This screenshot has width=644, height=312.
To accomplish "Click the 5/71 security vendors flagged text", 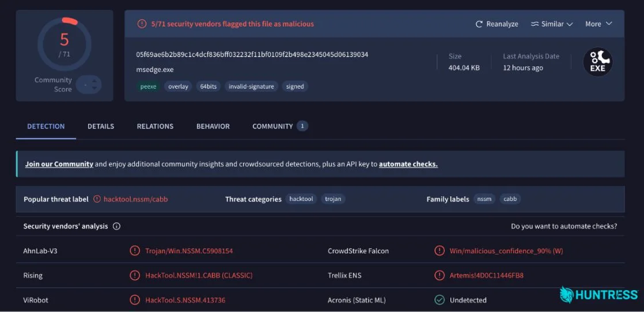I will [x=233, y=24].
